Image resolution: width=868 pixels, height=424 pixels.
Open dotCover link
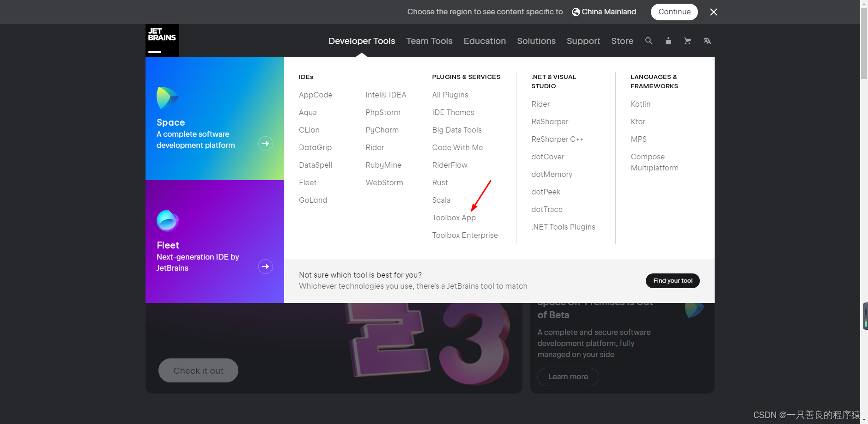[548, 157]
